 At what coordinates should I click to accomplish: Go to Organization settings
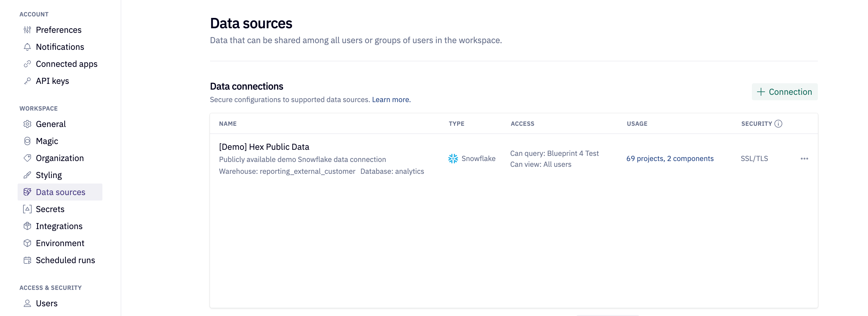click(60, 158)
